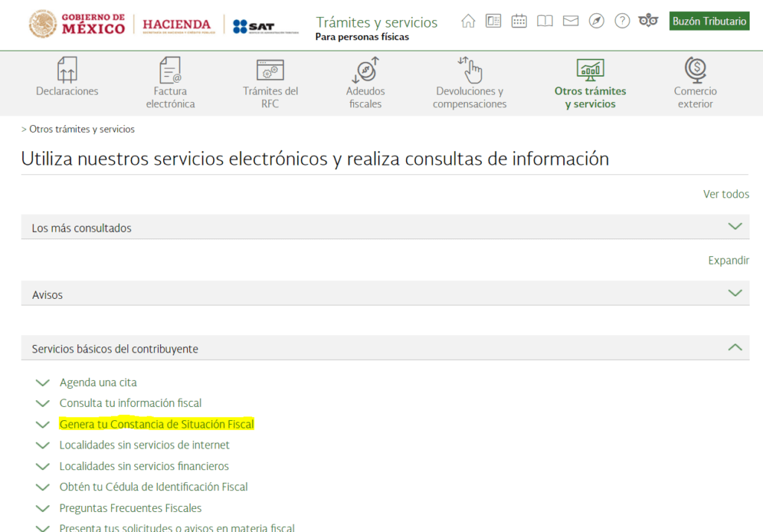Open the compass navigation icon
Viewport: 763px width, 532px height.
(x=597, y=21)
